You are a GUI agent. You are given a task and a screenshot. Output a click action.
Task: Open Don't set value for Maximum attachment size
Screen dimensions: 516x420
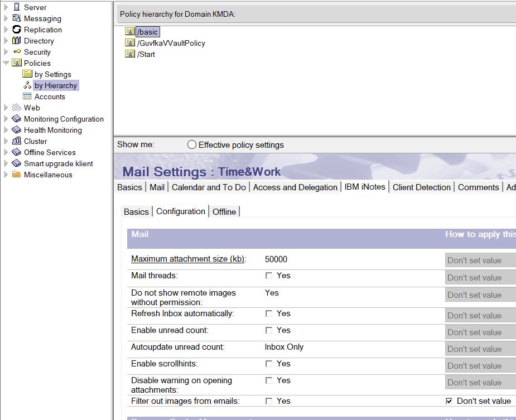[x=480, y=260]
